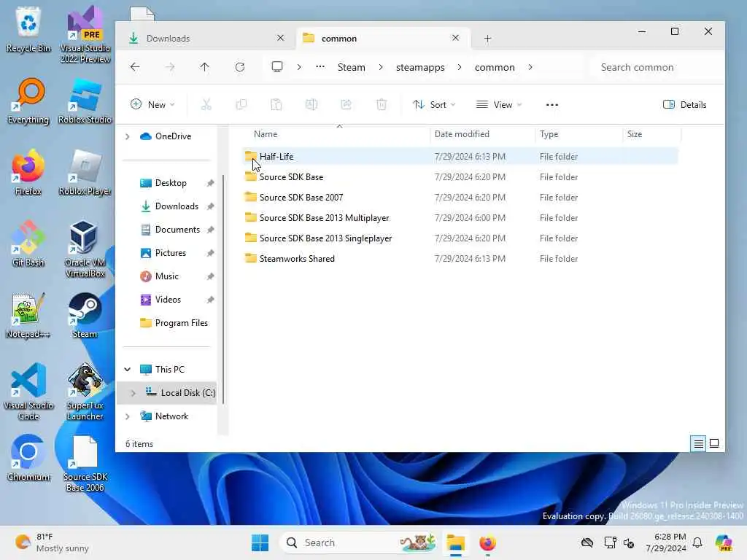This screenshot has height=560, width=747.
Task: Click the Paste clipboard icon
Action: click(276, 105)
